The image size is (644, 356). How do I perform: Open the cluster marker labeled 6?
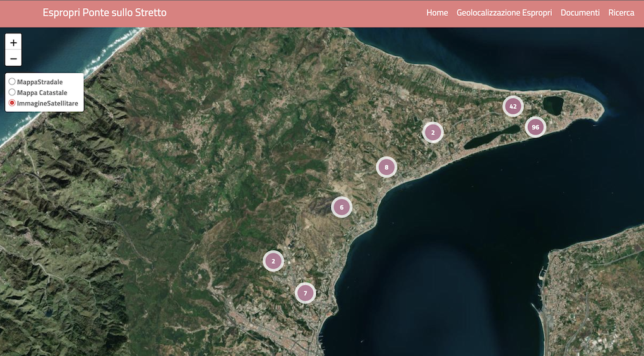342,208
